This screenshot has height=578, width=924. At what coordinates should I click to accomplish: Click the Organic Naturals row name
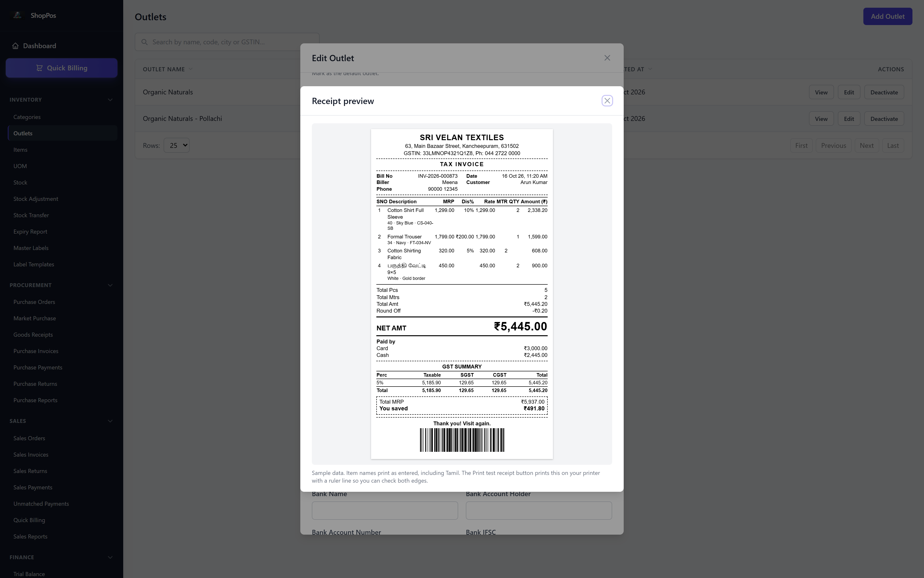click(x=168, y=92)
